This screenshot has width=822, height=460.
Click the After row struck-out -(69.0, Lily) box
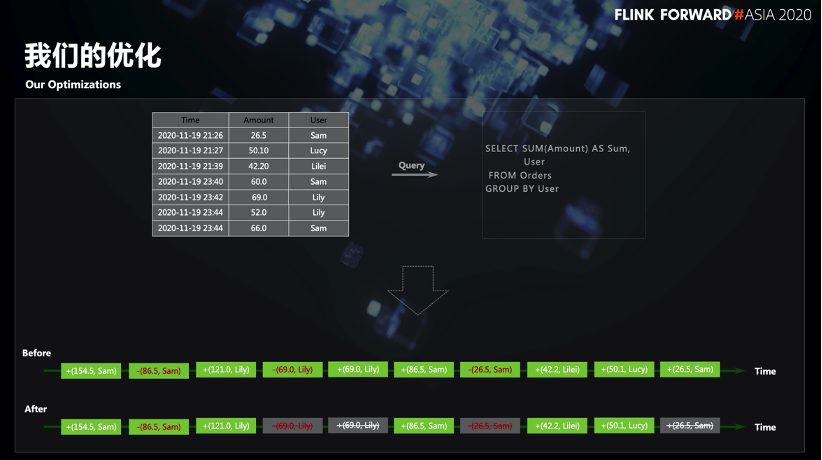(293, 425)
